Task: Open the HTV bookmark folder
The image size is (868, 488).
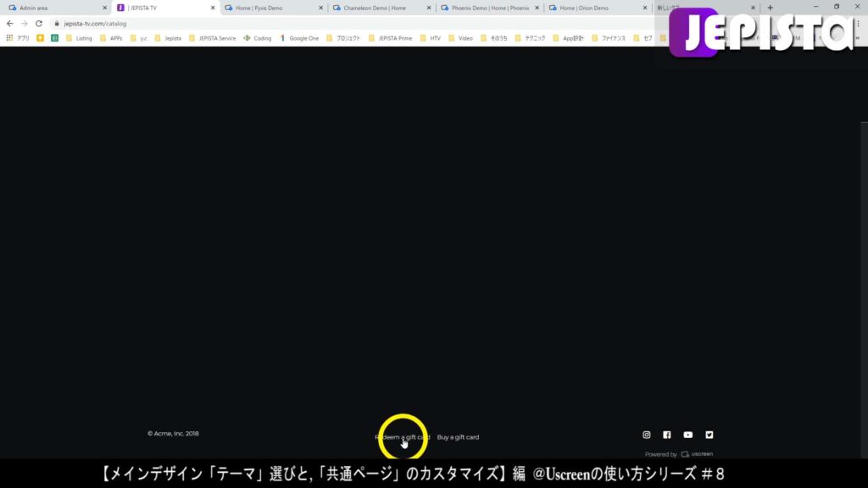Action: tap(430, 38)
